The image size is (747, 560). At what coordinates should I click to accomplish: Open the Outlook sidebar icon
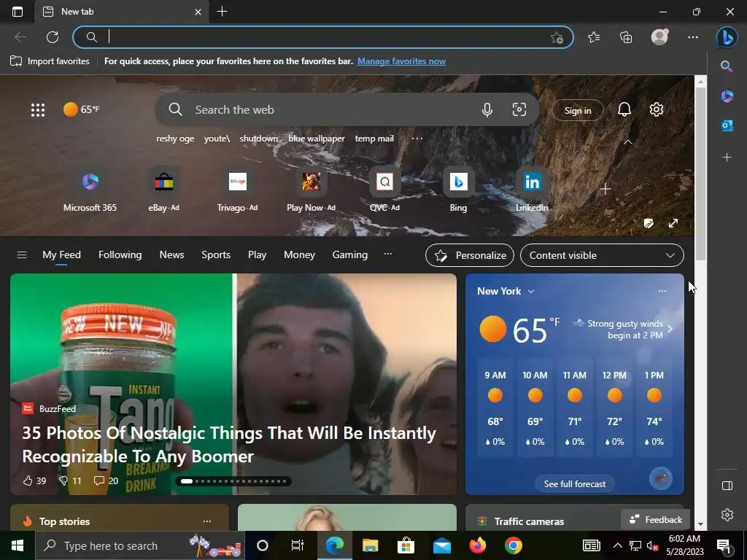727,125
